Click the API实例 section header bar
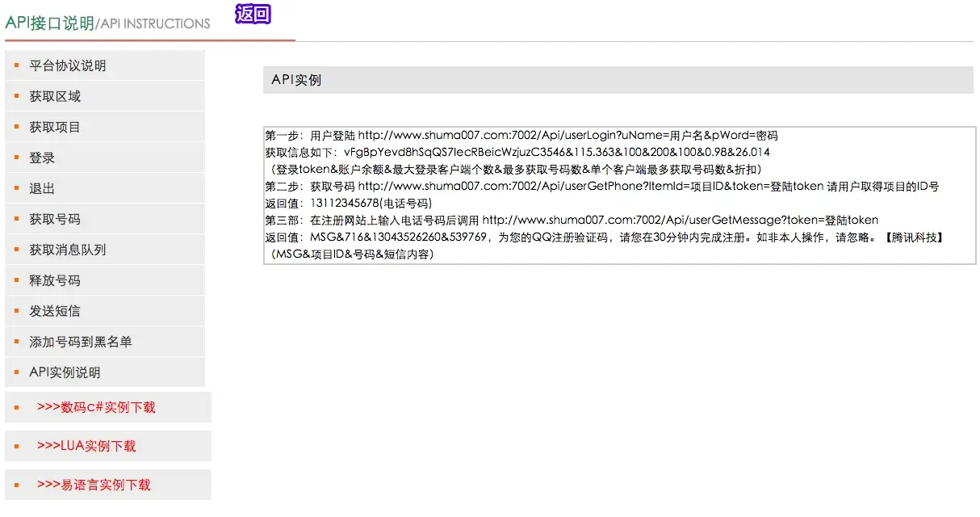 (618, 80)
